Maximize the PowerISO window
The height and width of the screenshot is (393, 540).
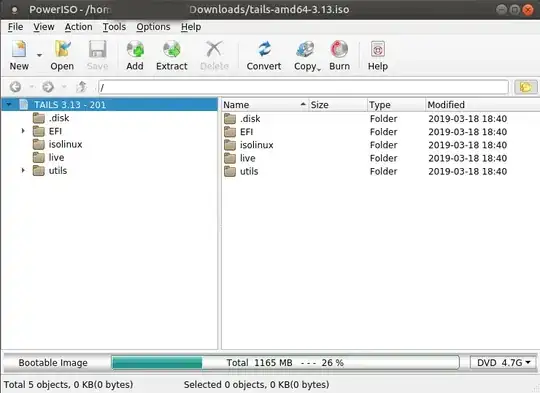pyautogui.click(x=515, y=10)
